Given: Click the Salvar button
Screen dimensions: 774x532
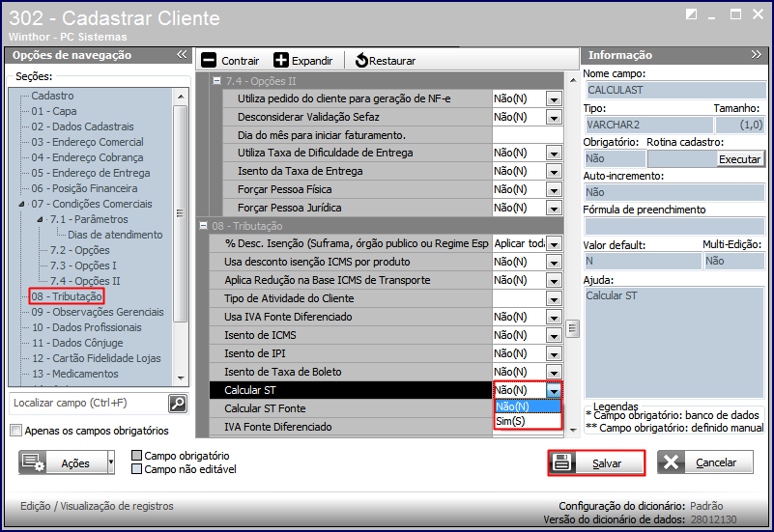Looking at the screenshot, I should point(596,462).
